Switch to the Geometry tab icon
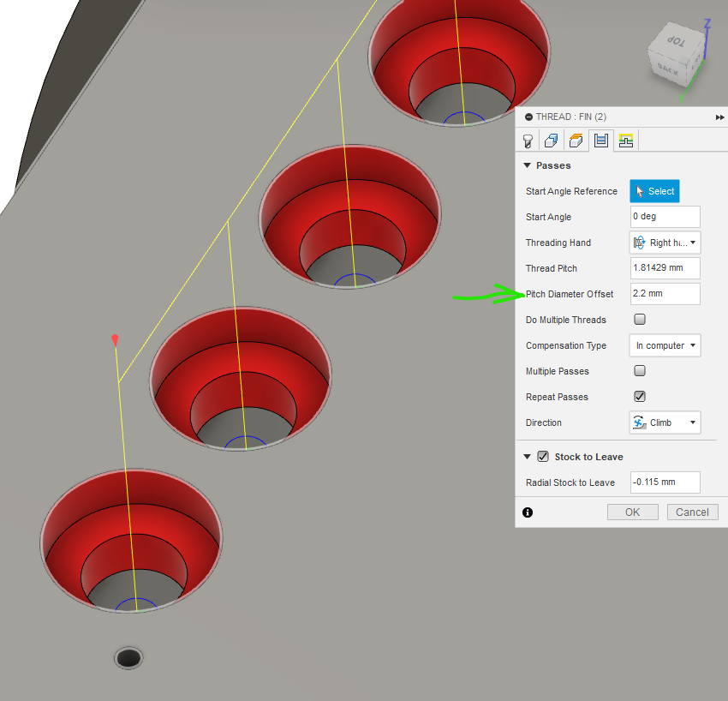The width and height of the screenshot is (728, 701). click(552, 140)
